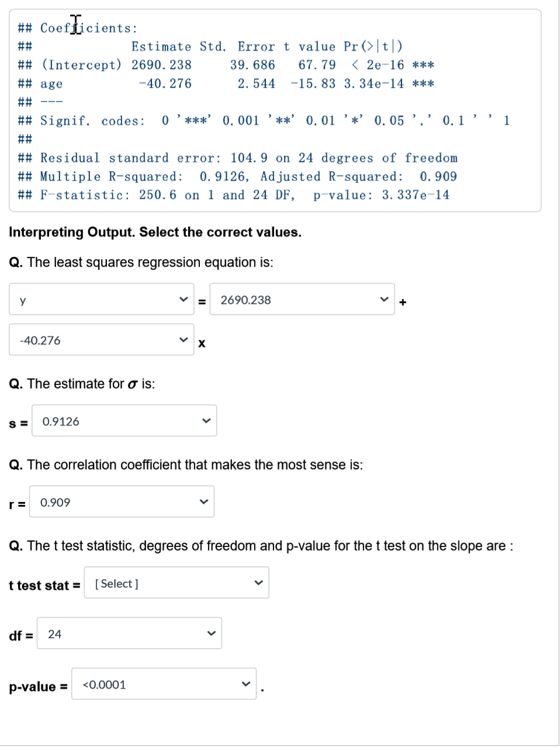Viewport: 560px width, 747px height.
Task: Click the regression equation question text
Action: 147,262
